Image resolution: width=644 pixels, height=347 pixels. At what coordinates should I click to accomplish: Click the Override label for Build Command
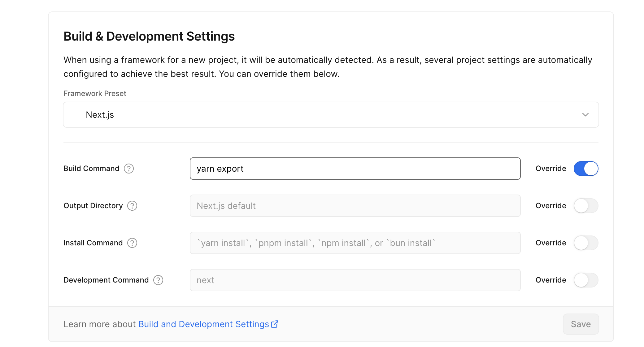pos(550,169)
